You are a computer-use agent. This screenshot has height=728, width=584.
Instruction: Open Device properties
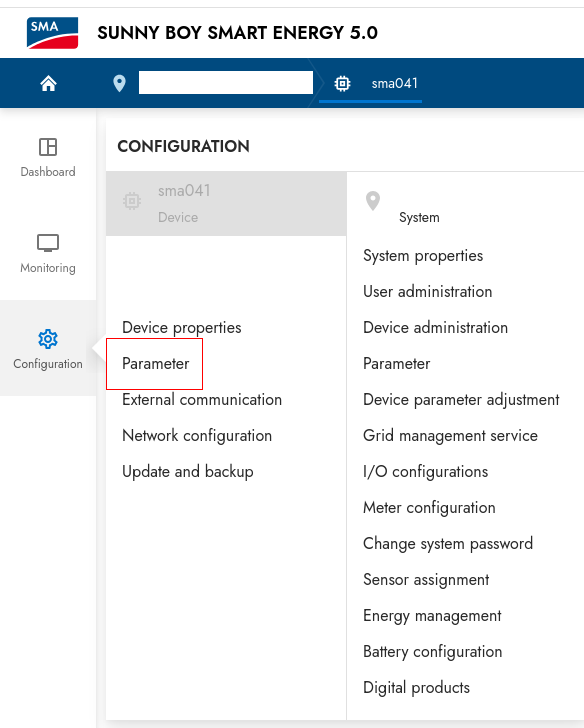click(182, 328)
